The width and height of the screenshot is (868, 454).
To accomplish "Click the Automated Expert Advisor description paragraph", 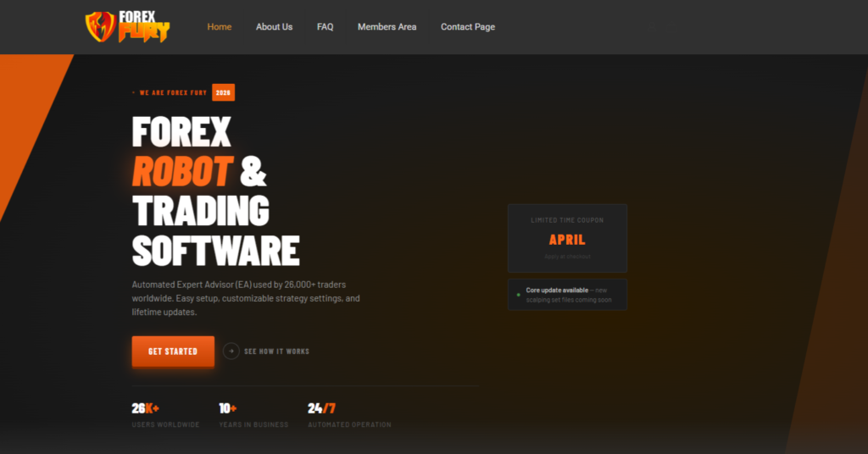I will [246, 298].
